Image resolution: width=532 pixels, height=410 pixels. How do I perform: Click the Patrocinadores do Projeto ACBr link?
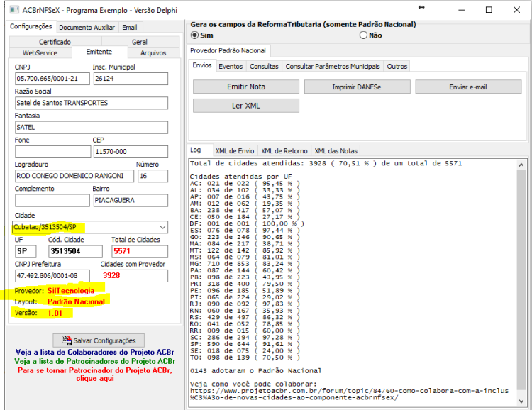94,361
